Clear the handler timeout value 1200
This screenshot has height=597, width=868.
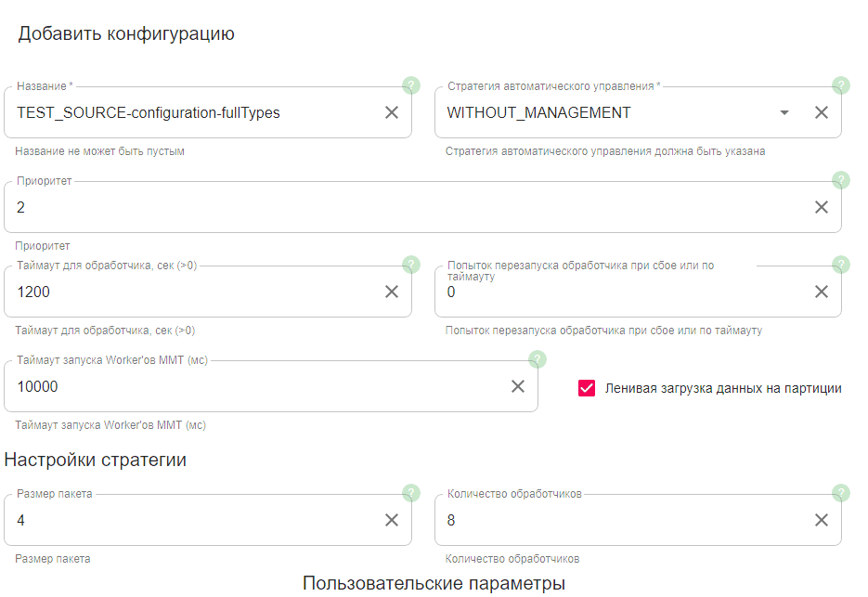[392, 292]
